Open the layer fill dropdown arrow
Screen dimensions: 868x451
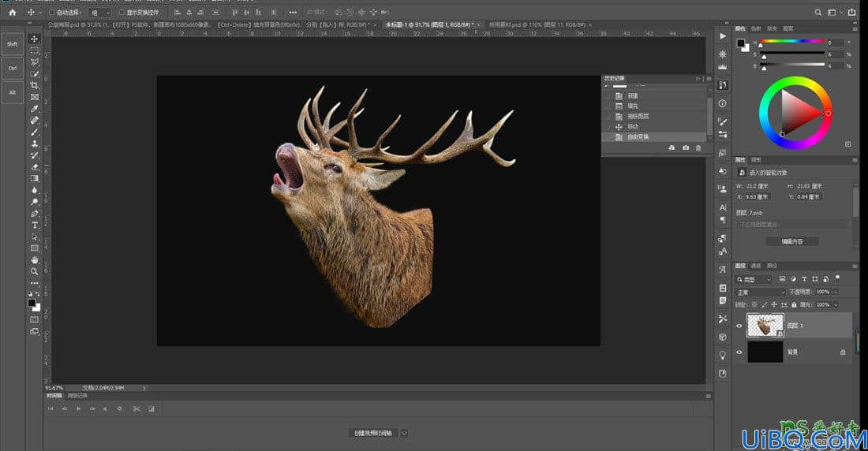click(836, 305)
